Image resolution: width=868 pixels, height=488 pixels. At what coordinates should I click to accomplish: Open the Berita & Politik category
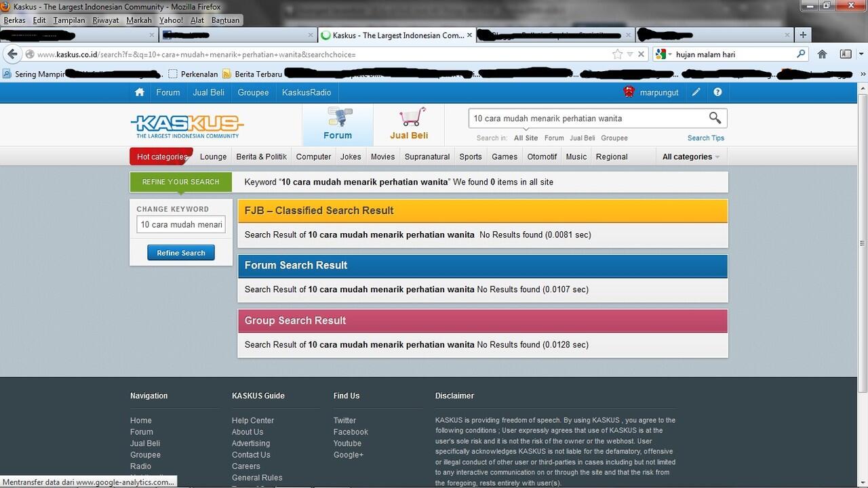261,157
